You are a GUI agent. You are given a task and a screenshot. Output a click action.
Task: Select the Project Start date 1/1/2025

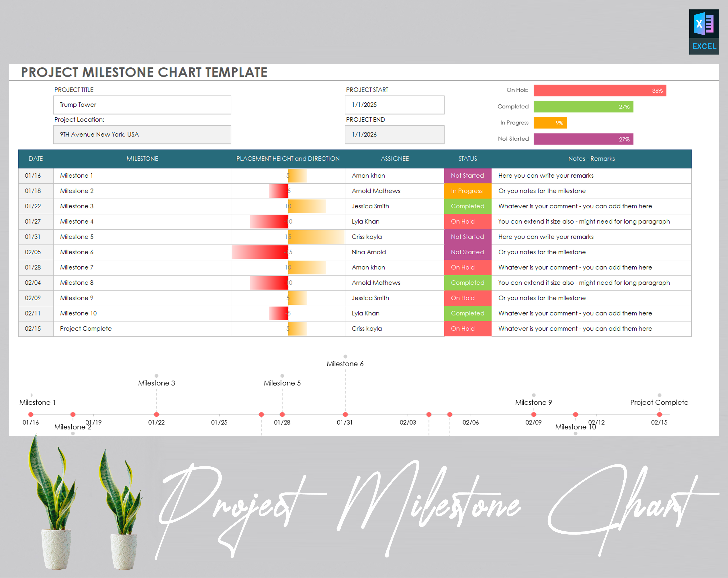coord(394,105)
